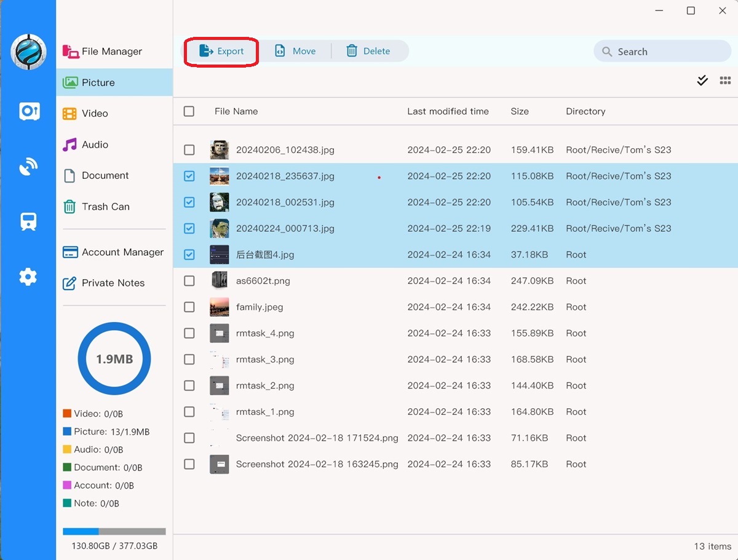The width and height of the screenshot is (738, 560).
Task: Click the 13 items status text
Action: coord(713,546)
